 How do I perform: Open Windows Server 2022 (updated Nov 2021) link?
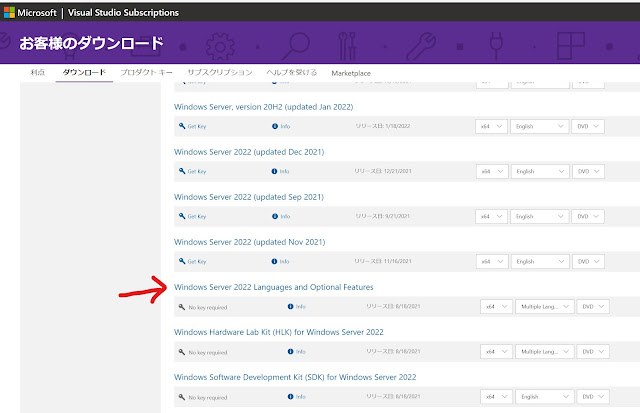coord(249,242)
